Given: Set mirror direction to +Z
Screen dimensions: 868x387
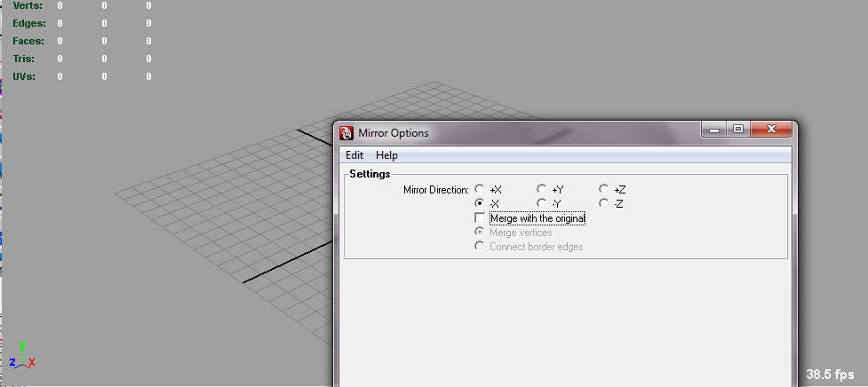Looking at the screenshot, I should click(603, 190).
